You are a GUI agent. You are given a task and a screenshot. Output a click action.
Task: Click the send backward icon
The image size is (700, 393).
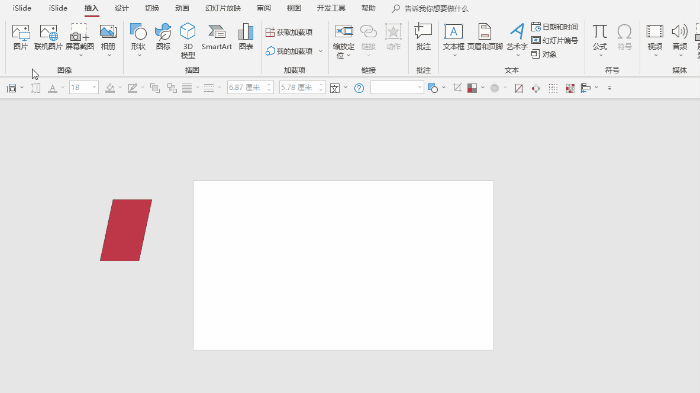point(172,88)
